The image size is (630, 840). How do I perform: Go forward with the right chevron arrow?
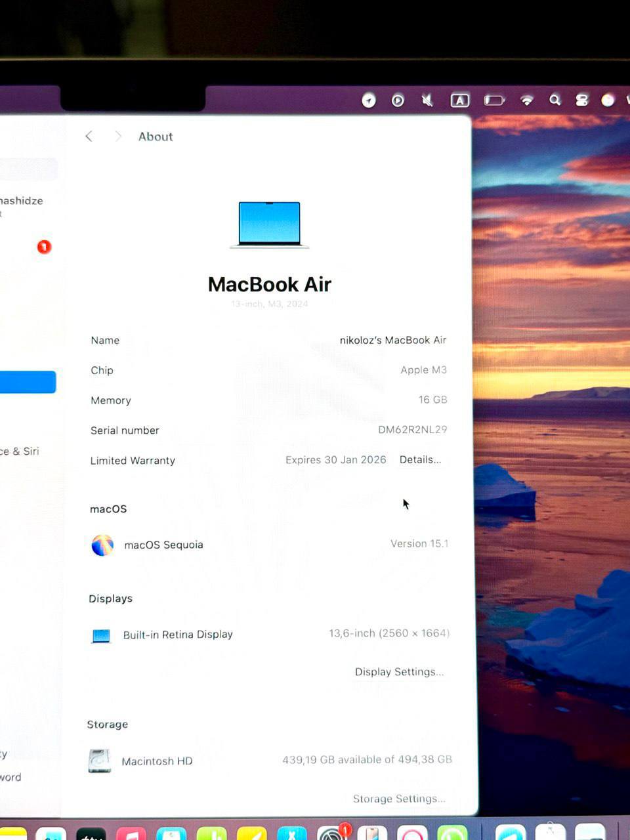tap(118, 136)
